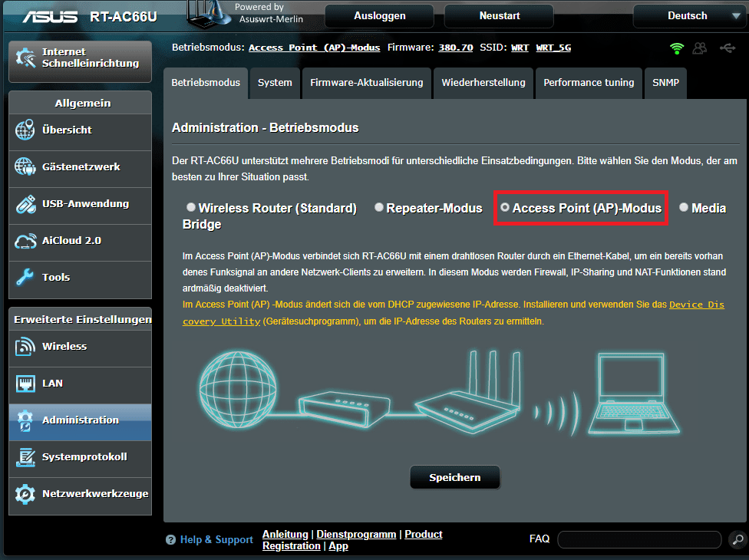This screenshot has width=749, height=560.
Task: Click the Wireless label in the sidebar
Action: [64, 347]
